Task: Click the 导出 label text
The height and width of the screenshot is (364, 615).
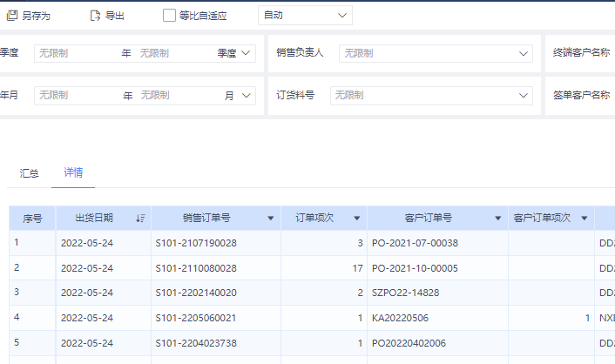Action: (x=115, y=16)
